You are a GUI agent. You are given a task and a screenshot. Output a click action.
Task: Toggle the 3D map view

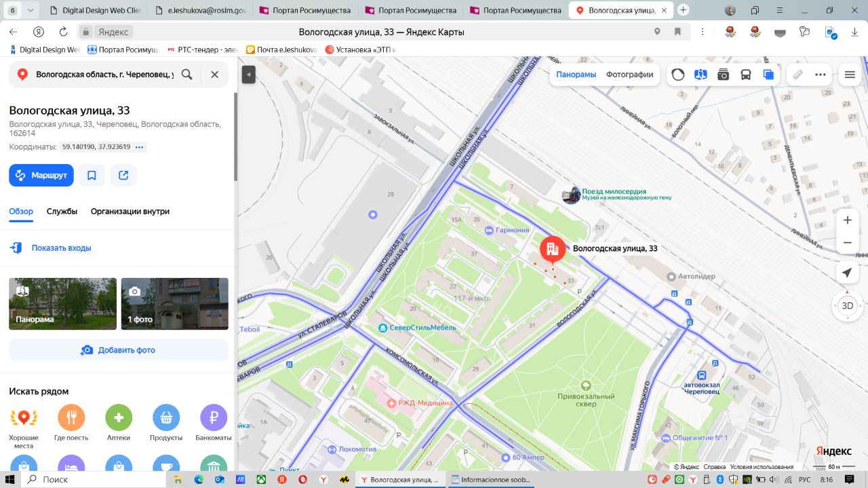[847, 306]
